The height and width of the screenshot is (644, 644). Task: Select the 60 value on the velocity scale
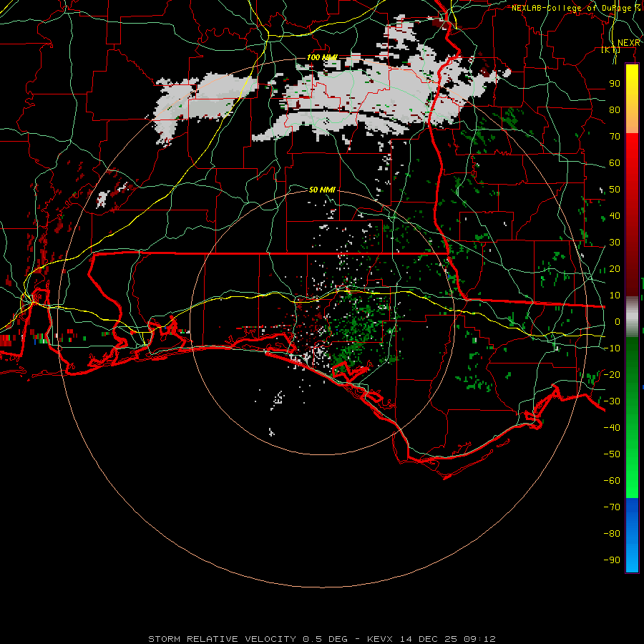pos(615,163)
